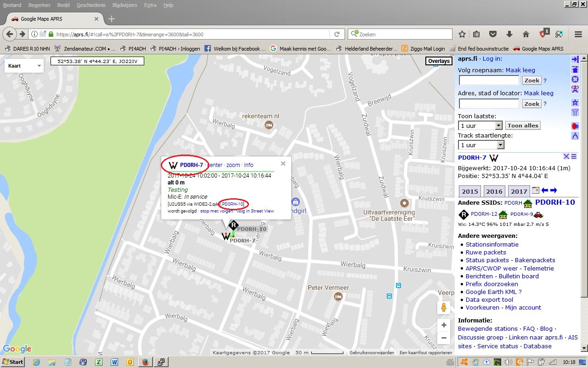Click the home station icon in sidebar
Screen dimensions: 588x368
(x=575, y=69)
